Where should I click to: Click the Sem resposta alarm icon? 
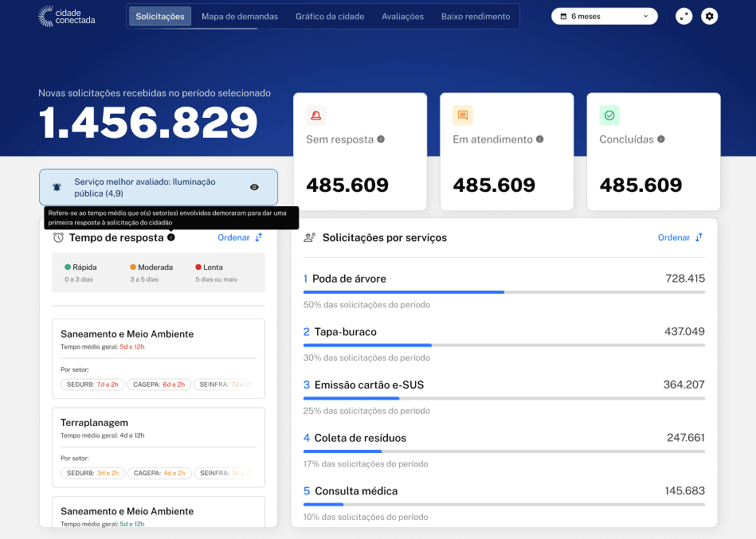315,115
